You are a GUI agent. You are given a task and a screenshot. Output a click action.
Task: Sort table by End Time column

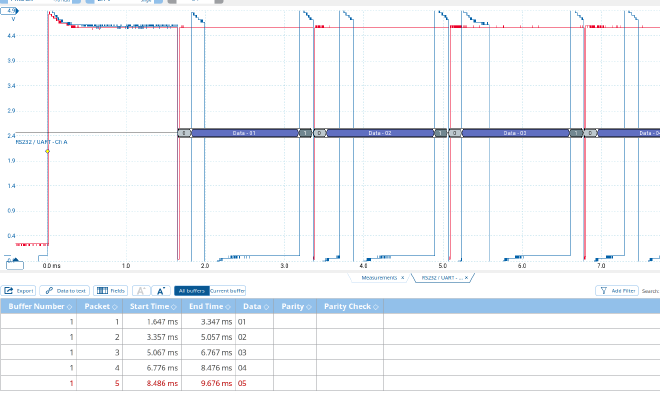click(x=209, y=306)
